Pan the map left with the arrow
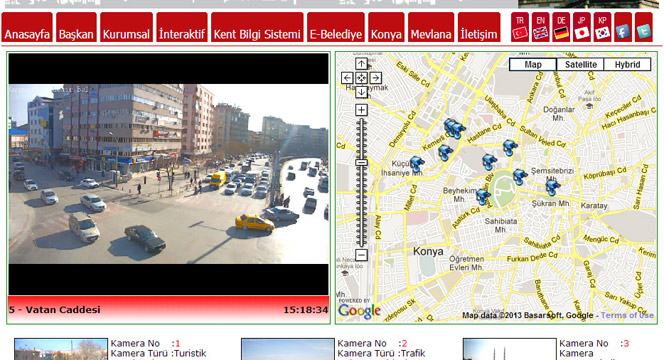This screenshot has width=664, height=360. [347, 78]
